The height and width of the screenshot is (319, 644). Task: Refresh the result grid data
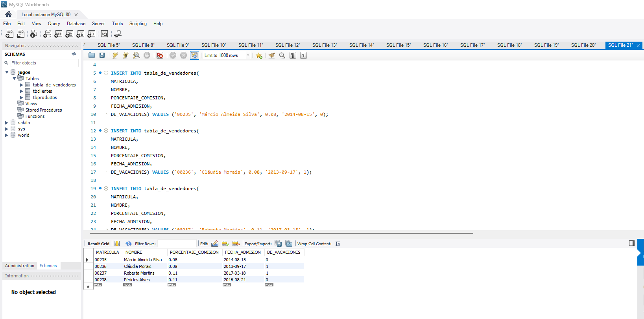coord(128,244)
